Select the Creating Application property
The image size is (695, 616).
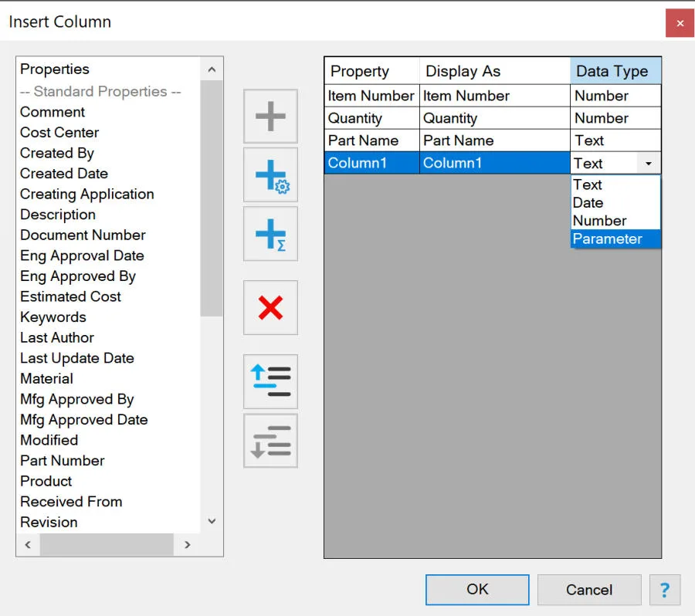pyautogui.click(x=86, y=194)
